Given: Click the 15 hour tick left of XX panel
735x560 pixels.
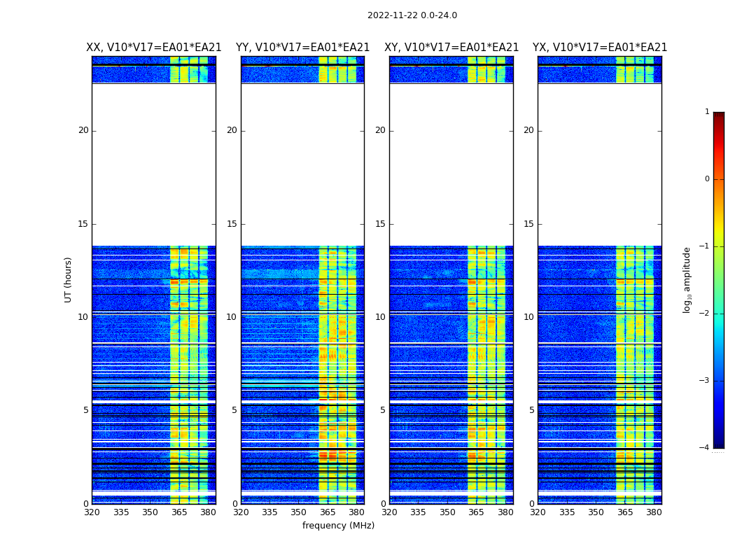Looking at the screenshot, I should click(83, 224).
